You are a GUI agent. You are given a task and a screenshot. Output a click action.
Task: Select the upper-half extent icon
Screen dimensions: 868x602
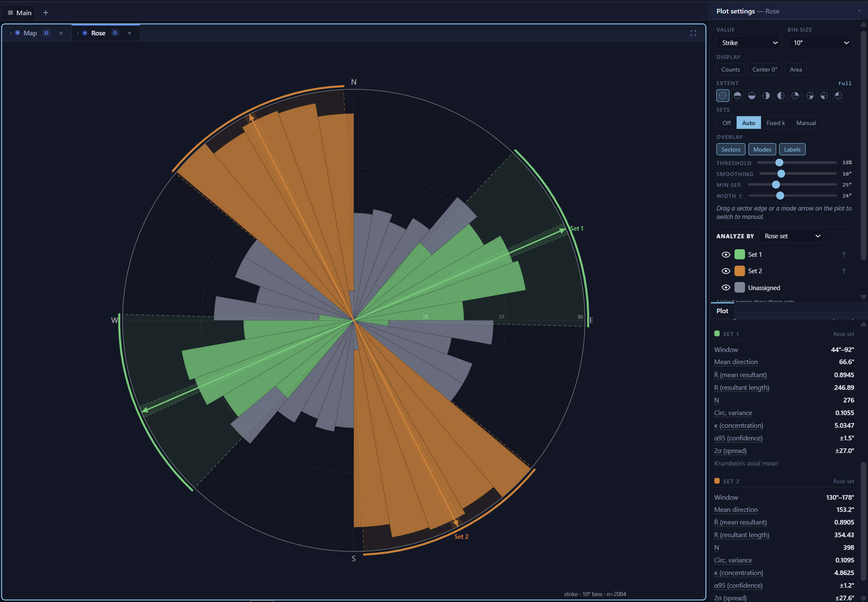pos(737,96)
